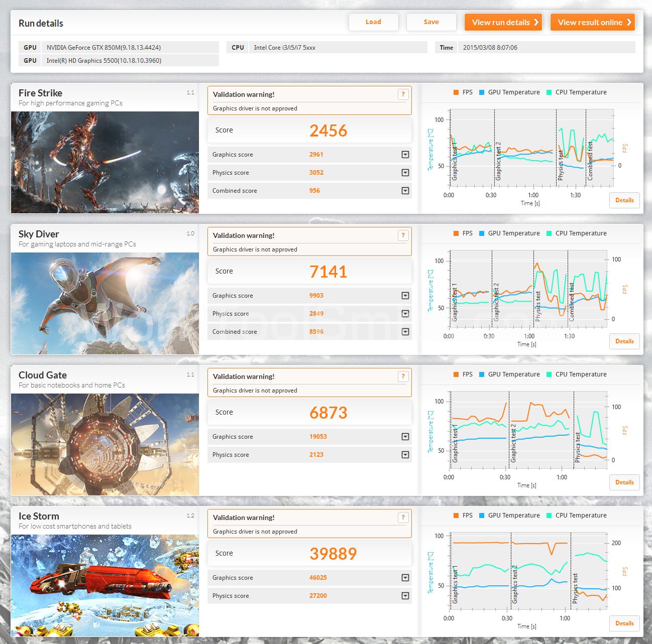The height and width of the screenshot is (644, 652).
Task: Open the Cloud Gate validation warning help icon
Action: click(403, 376)
